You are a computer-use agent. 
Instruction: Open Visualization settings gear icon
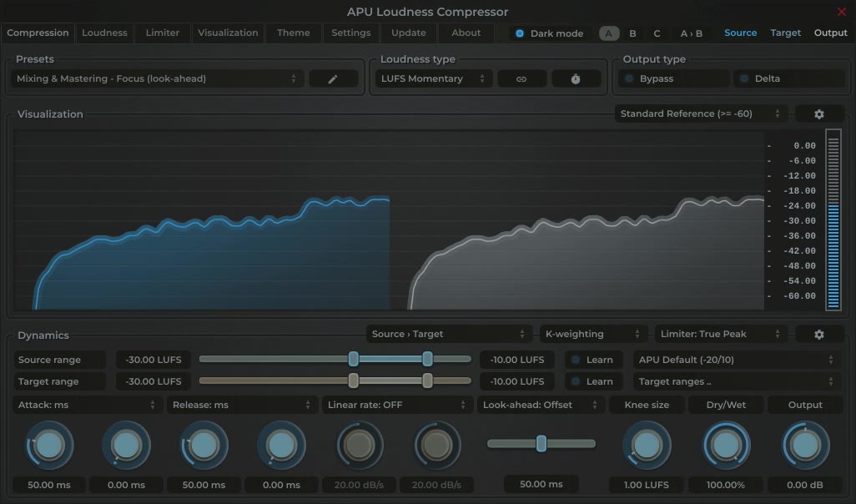pos(819,114)
